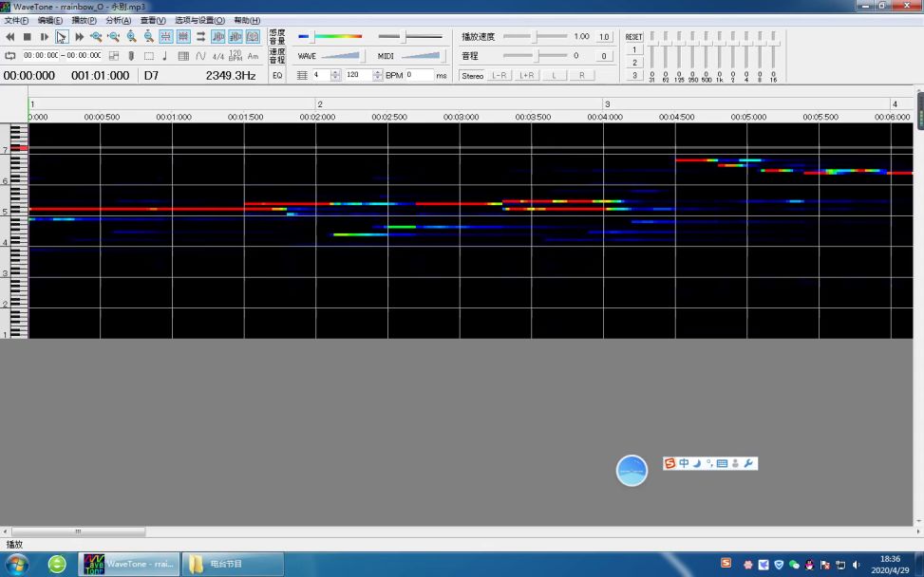
Task: Click the horizontal zoom in magnifier
Action: (x=97, y=36)
